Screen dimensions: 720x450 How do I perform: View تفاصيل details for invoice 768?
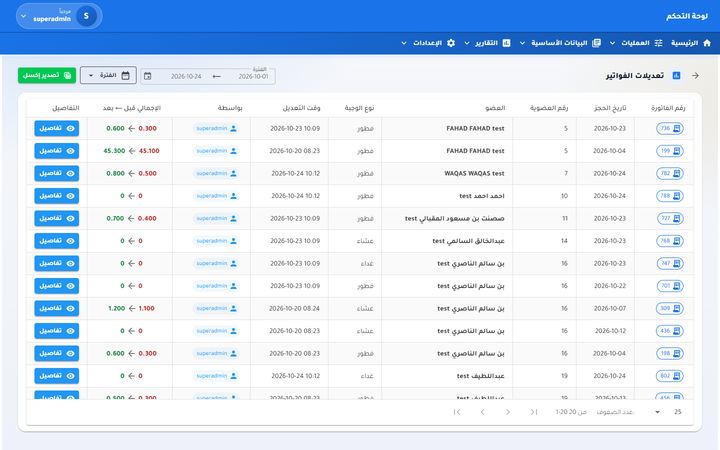(56, 241)
